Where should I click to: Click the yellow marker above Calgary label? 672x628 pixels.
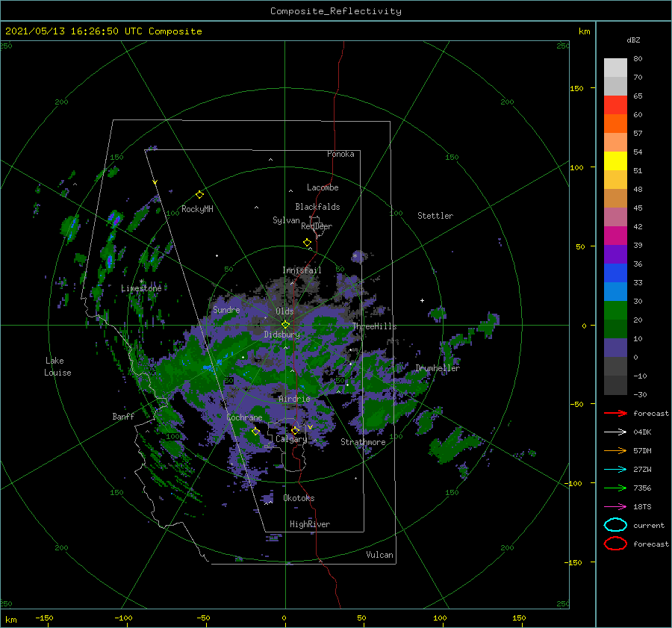coord(295,430)
